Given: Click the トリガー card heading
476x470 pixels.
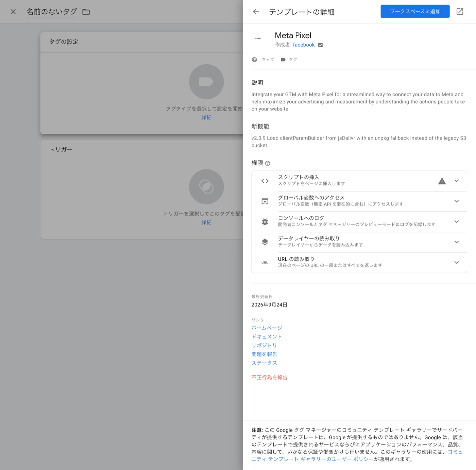Looking at the screenshot, I should click(61, 150).
